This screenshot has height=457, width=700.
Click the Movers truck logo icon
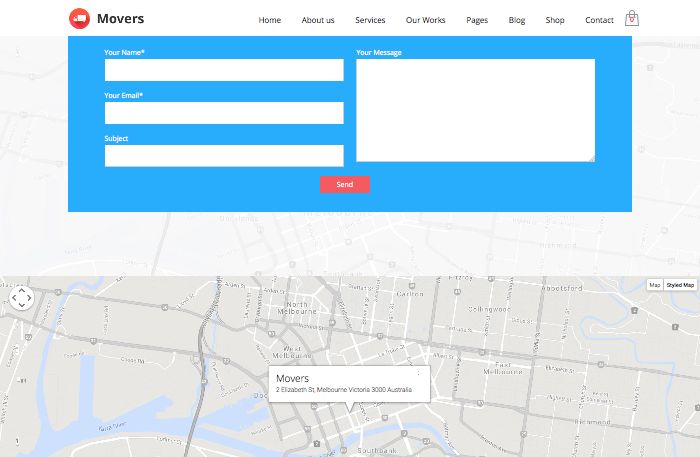coord(79,19)
